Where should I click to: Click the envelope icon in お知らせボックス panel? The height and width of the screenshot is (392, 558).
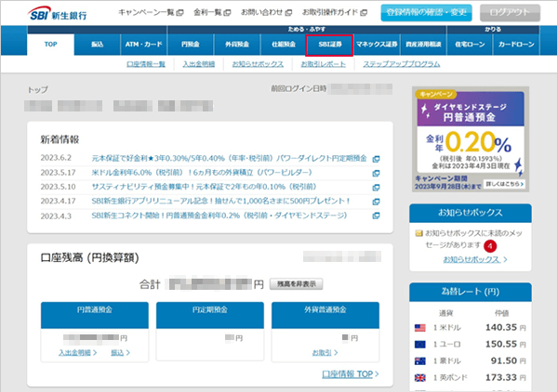[418, 233]
